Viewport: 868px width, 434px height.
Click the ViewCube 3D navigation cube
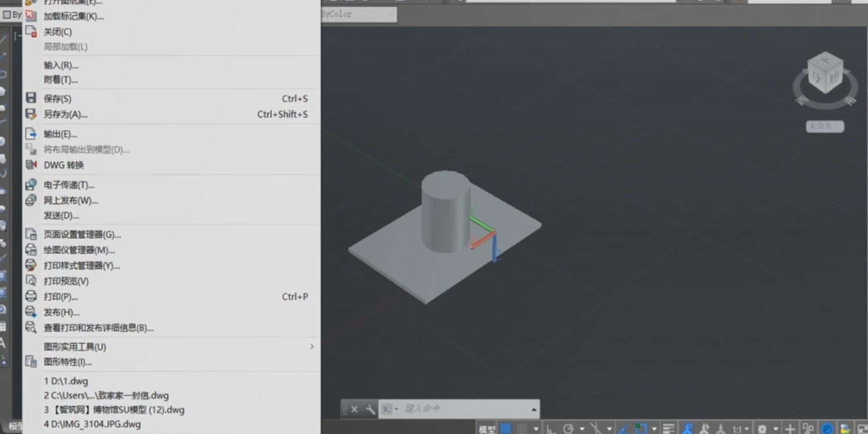pyautogui.click(x=826, y=73)
